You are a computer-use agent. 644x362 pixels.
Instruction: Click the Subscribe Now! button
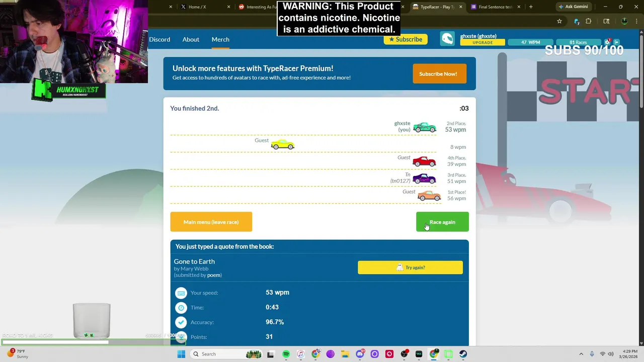point(439,74)
